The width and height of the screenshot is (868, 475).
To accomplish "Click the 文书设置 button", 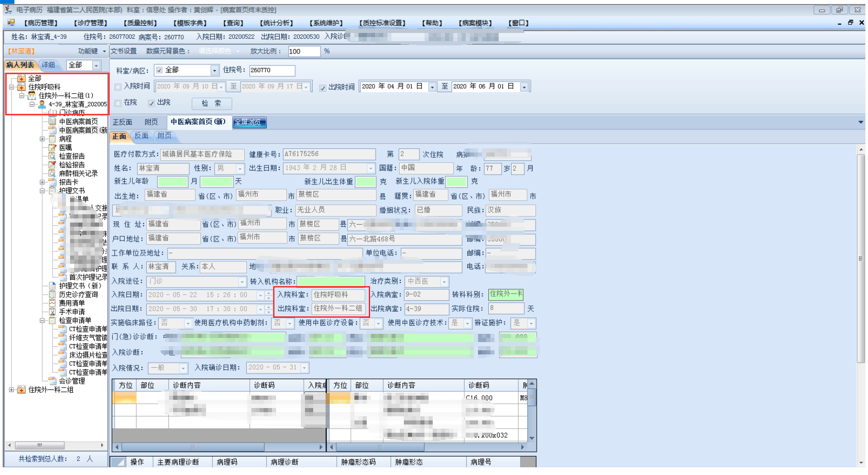I will (x=124, y=51).
